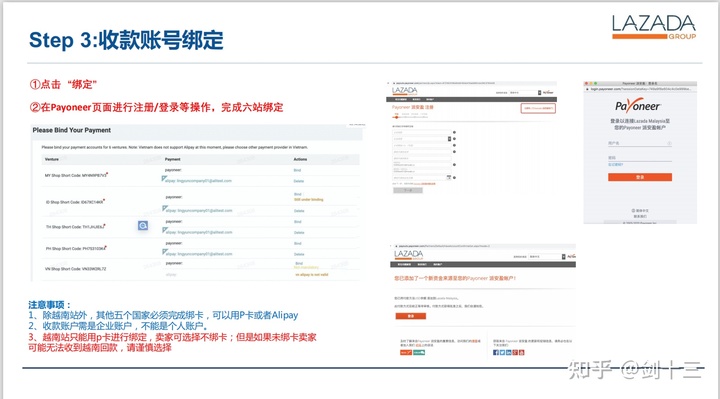Click the second nav item in the confirmation page's dark bar
720x399 pixels.
click(422, 264)
